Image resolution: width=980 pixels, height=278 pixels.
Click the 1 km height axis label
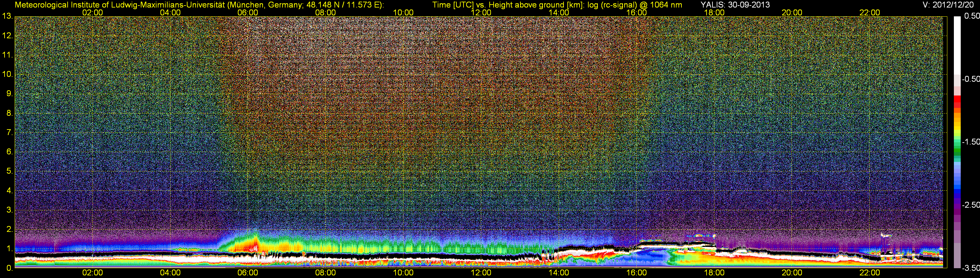pos(9,249)
